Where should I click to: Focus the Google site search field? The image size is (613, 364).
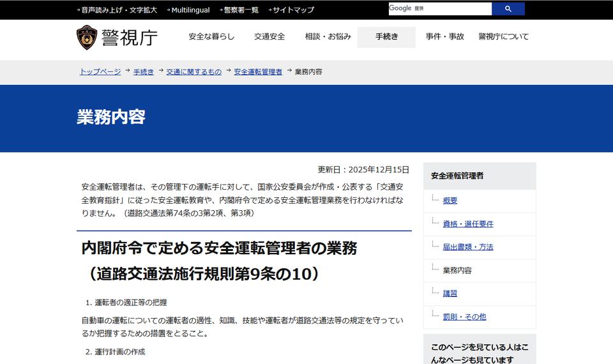(440, 8)
